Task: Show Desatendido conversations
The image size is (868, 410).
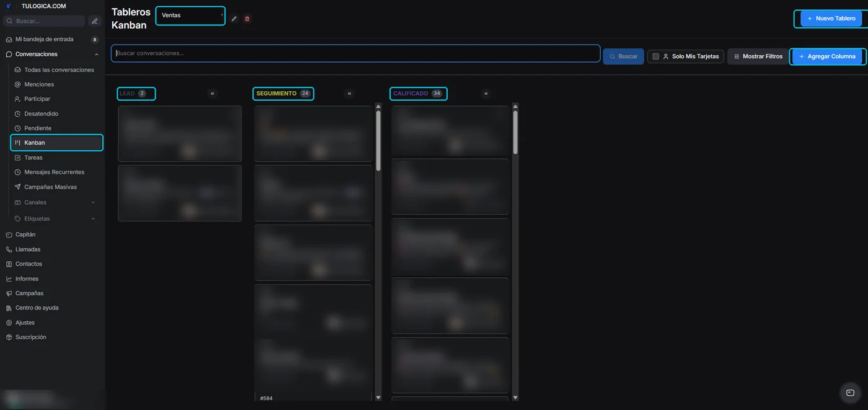Action: [41, 114]
